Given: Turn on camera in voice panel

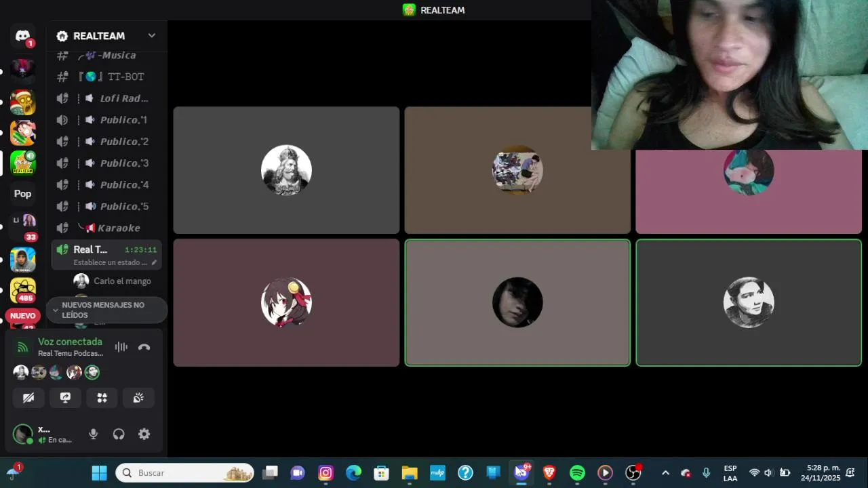Looking at the screenshot, I should [28, 398].
